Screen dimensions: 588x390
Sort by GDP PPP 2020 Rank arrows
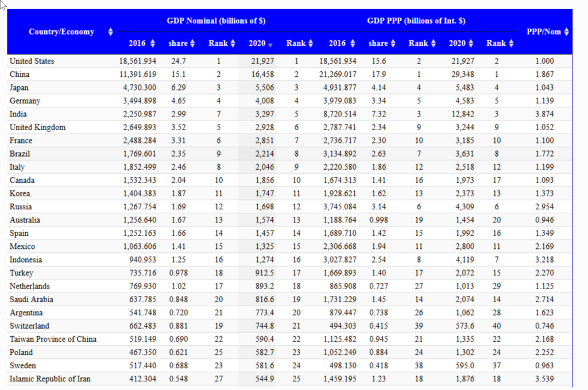(511, 44)
